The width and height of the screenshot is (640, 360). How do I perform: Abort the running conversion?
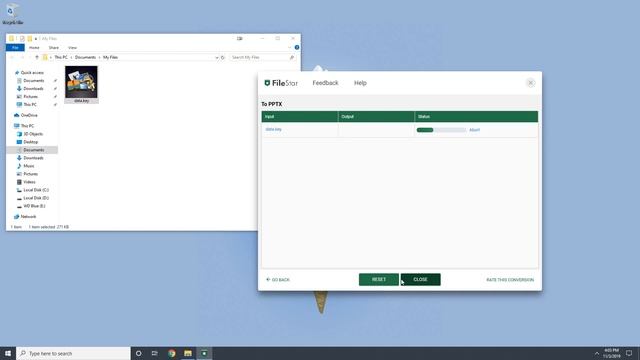tap(474, 130)
